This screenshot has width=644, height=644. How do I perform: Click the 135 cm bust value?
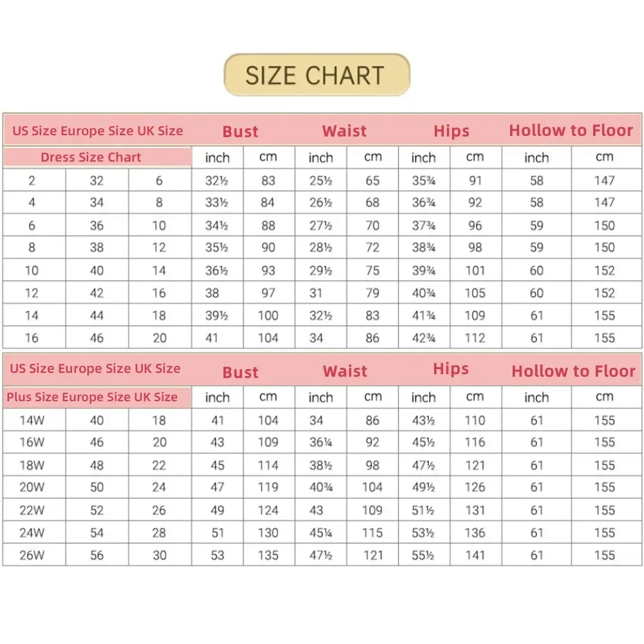[x=269, y=555]
